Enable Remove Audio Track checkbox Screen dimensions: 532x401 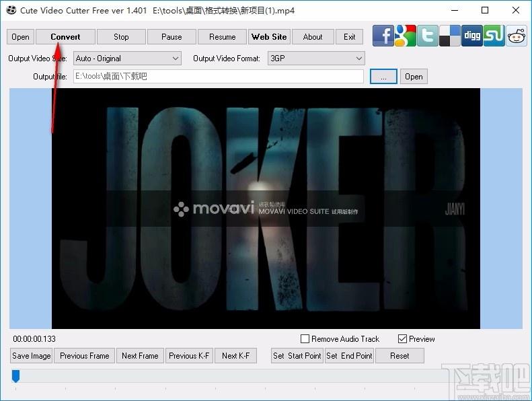305,339
